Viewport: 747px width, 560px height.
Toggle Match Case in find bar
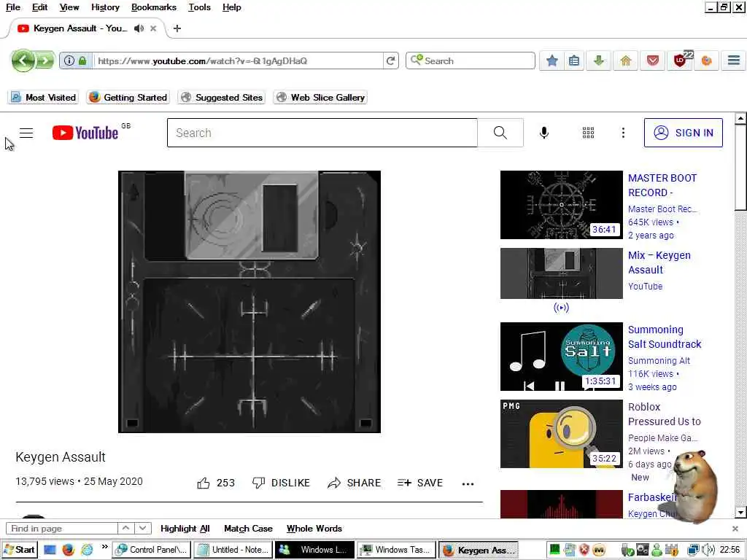(248, 529)
